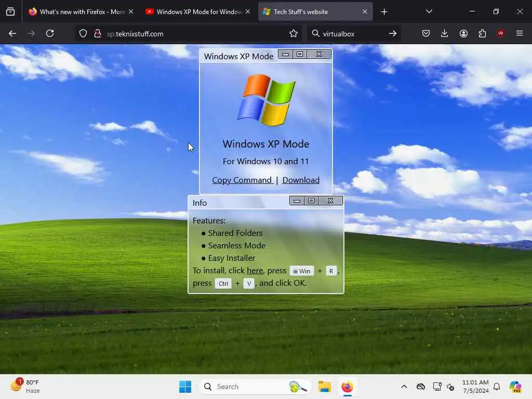
Task: Click the 'Windows XP Mode' heading text
Action: pos(266,144)
